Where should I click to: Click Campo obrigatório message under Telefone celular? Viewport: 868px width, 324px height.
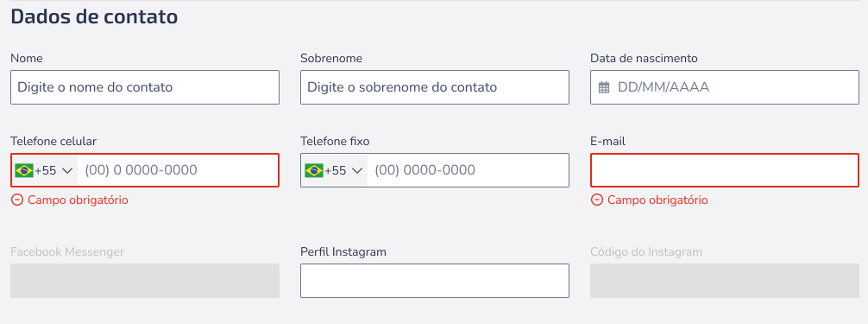tap(78, 200)
